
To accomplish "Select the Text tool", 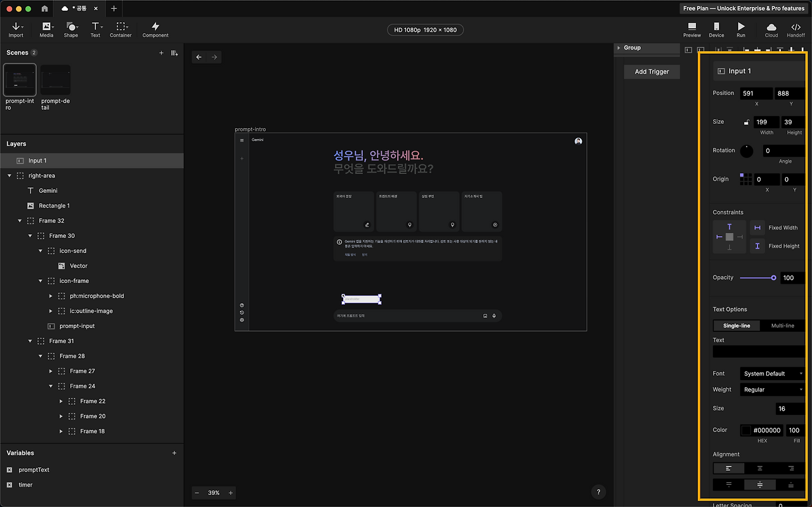I will (95, 29).
